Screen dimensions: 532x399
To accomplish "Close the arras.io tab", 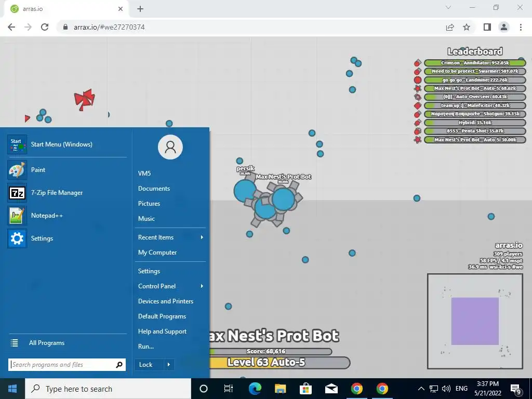I will [x=121, y=9].
